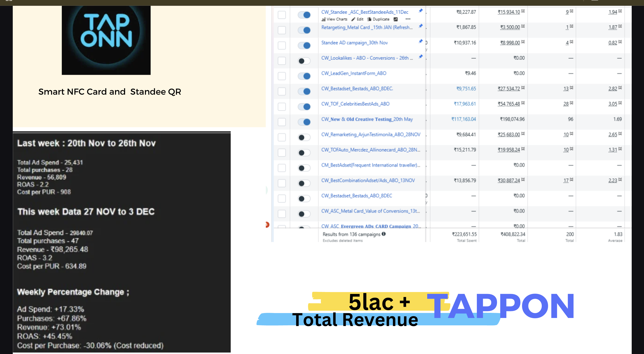The image size is (644, 354).
Task: Open the Retargeting_Metal Card _15th JAN campaign
Action: tap(367, 27)
